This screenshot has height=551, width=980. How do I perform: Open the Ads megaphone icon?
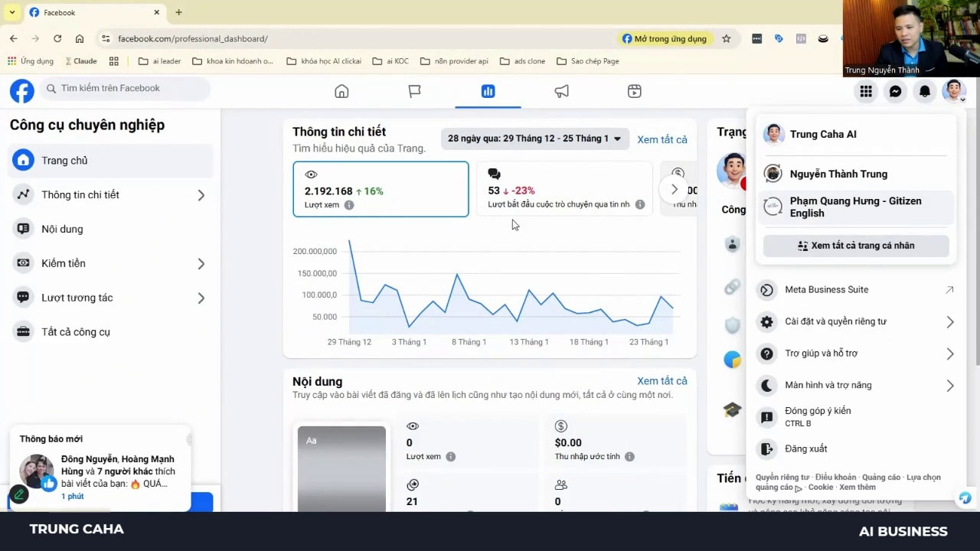pyautogui.click(x=561, y=91)
